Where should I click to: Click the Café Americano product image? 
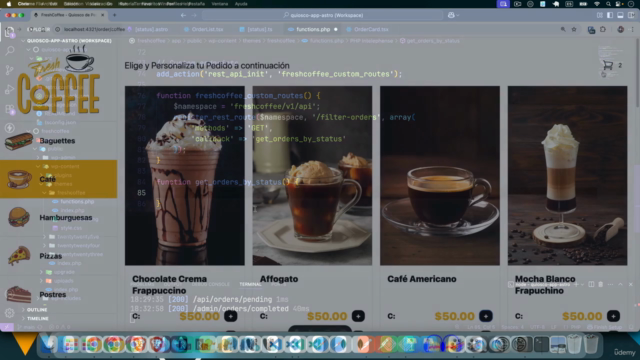pyautogui.click(x=440, y=176)
